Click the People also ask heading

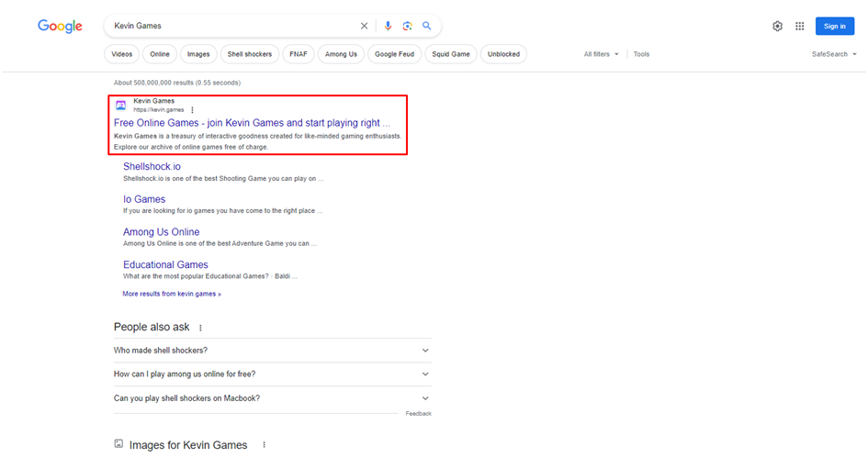[x=152, y=327]
